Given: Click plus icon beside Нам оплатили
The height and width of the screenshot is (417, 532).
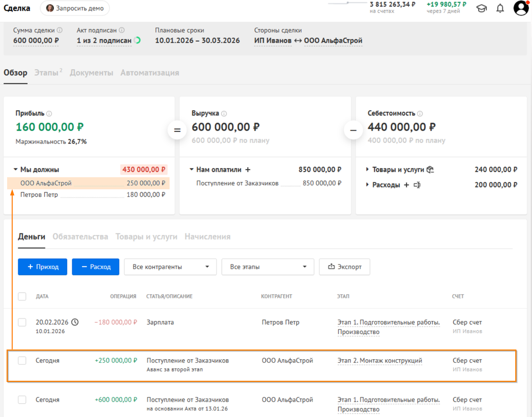Looking at the screenshot, I should tap(248, 170).
